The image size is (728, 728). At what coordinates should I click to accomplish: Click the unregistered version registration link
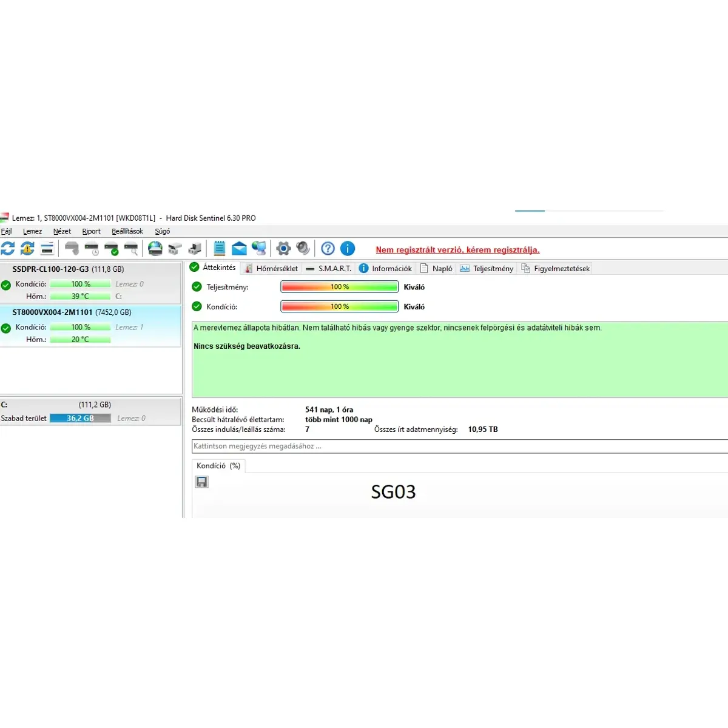(x=457, y=250)
